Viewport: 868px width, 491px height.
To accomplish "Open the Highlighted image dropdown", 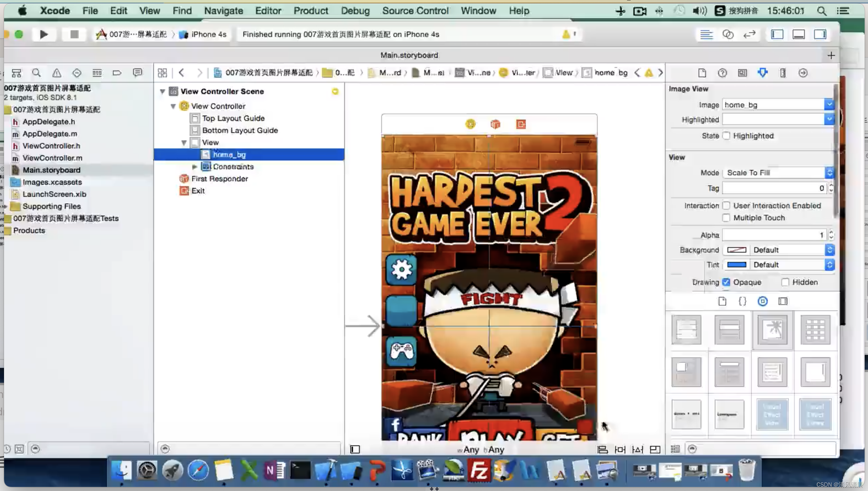I will (829, 119).
